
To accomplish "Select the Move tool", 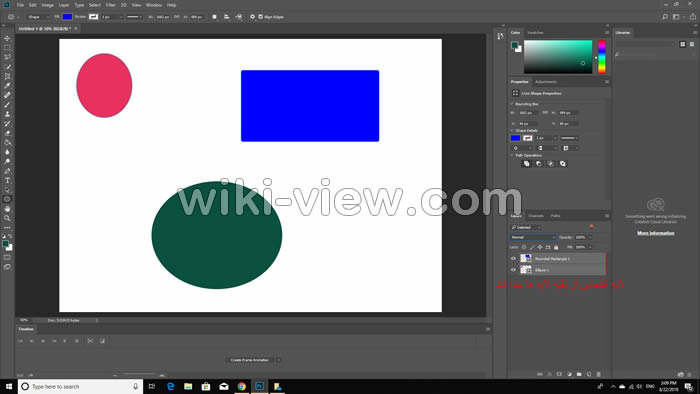I will (7, 38).
